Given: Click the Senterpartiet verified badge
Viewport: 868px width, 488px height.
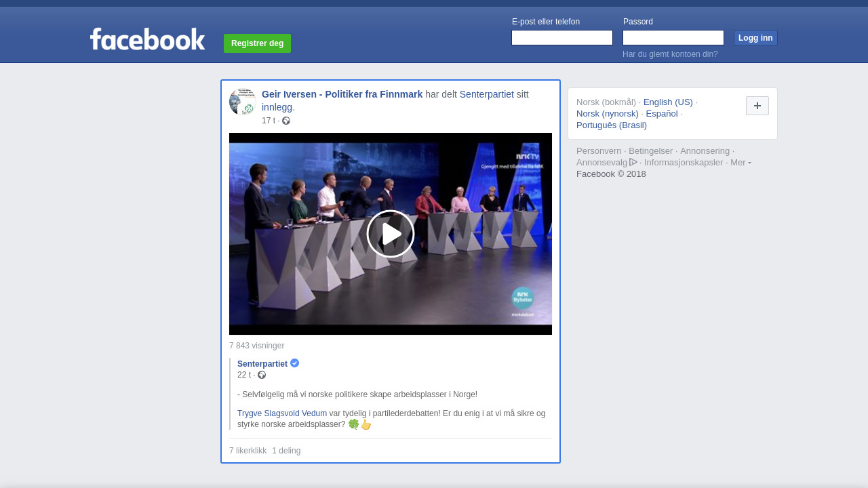Looking at the screenshot, I should 294,363.
